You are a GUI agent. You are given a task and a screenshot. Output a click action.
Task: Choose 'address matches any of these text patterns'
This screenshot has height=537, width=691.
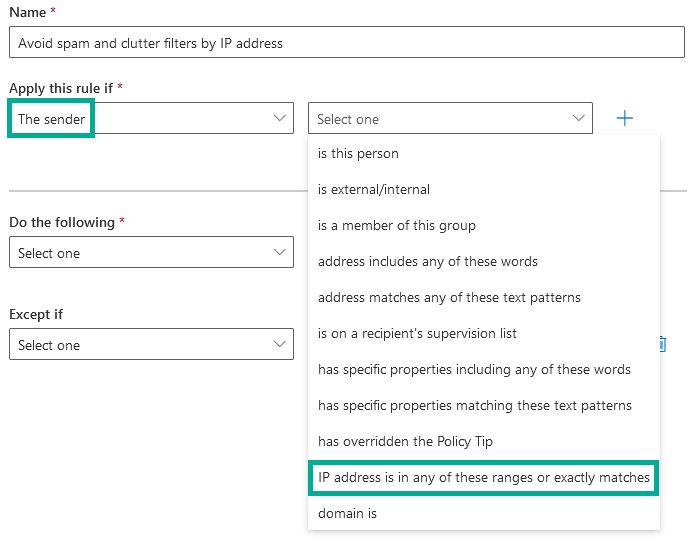[449, 298]
